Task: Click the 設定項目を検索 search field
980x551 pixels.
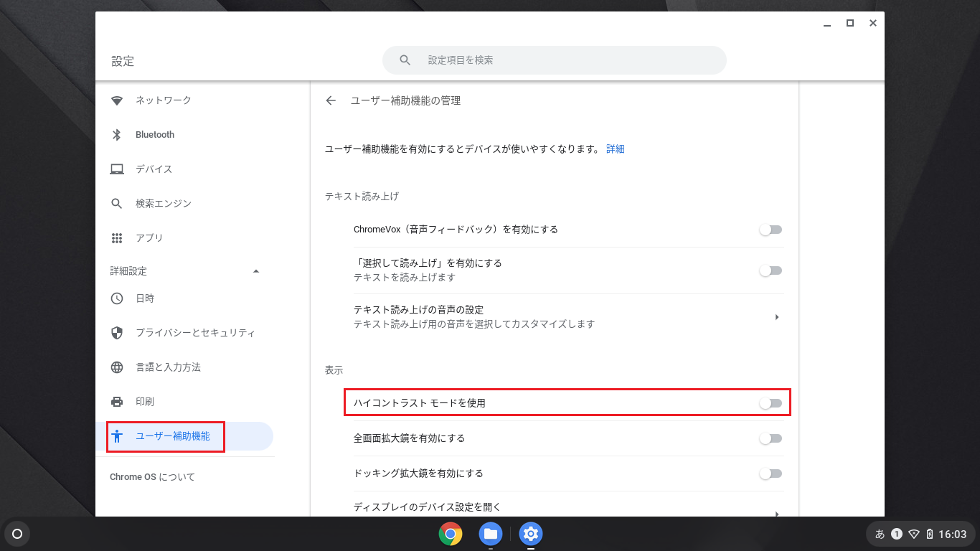Action: coord(555,60)
